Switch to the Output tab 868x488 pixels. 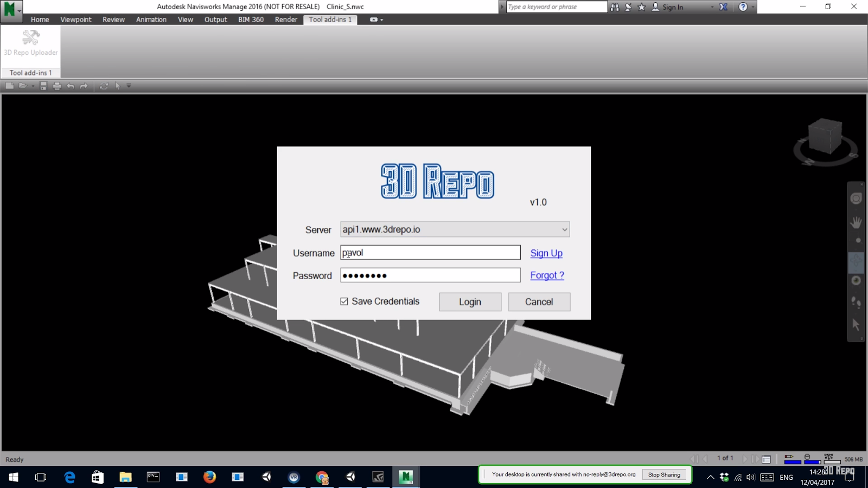point(216,20)
